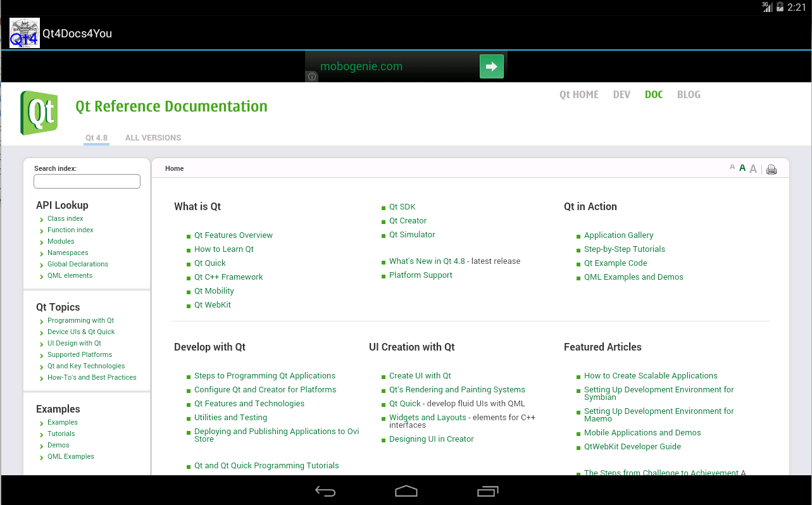Open Qt's Rendering and Painting Systems
The image size is (812, 505).
457,389
